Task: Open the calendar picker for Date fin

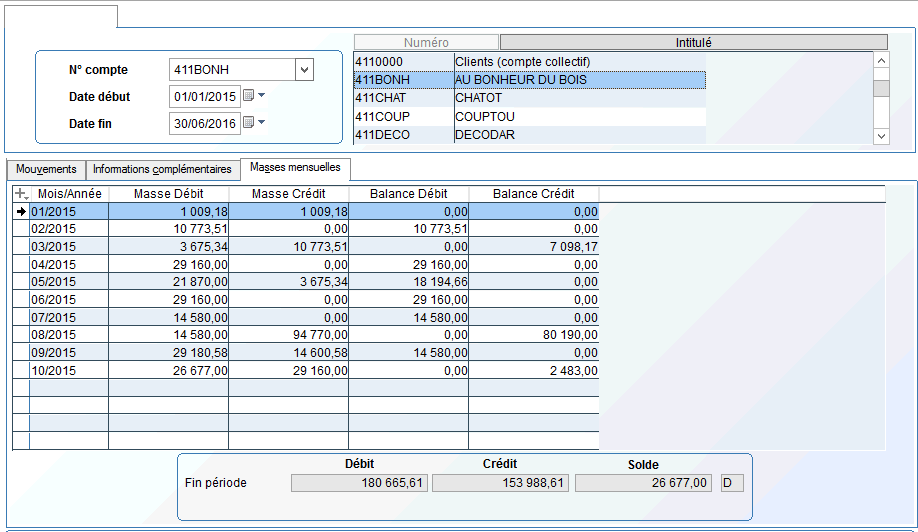Action: click(249, 123)
